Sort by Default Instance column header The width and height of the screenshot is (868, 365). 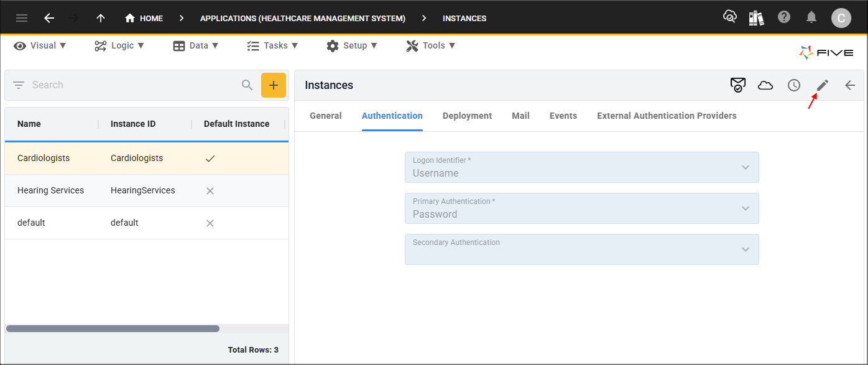click(237, 124)
